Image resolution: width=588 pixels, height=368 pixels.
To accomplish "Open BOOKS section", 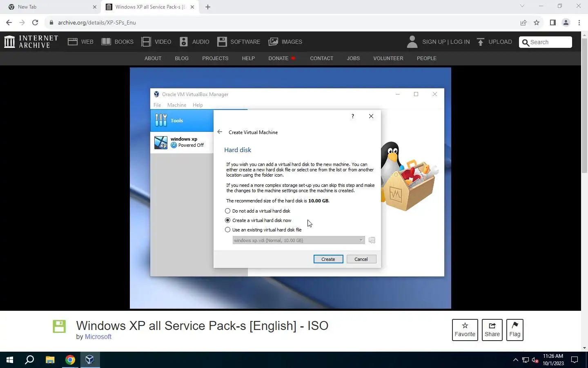I will click(x=117, y=42).
